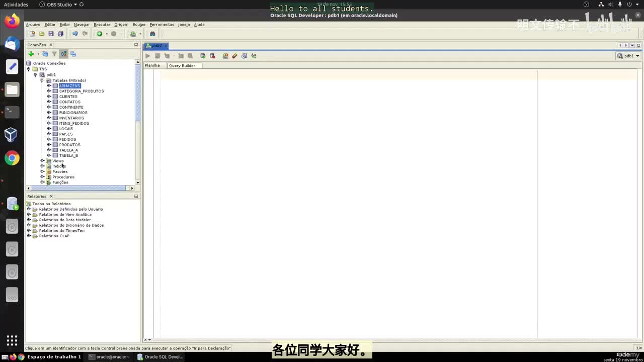This screenshot has height=362, width=644.
Task: Open the Ferramentas menu
Action: coord(162,25)
